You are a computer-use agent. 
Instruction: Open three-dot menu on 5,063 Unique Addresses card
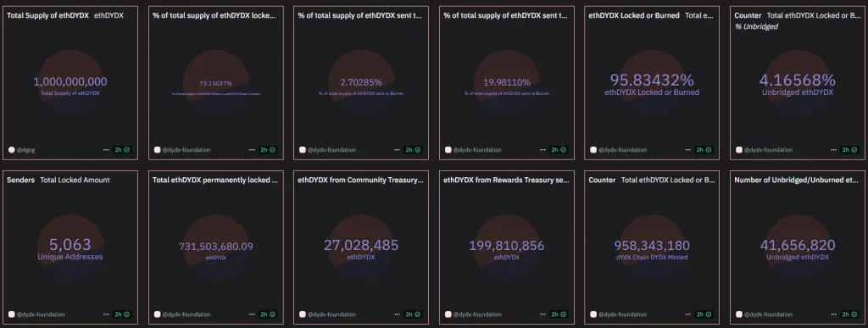coord(106,314)
